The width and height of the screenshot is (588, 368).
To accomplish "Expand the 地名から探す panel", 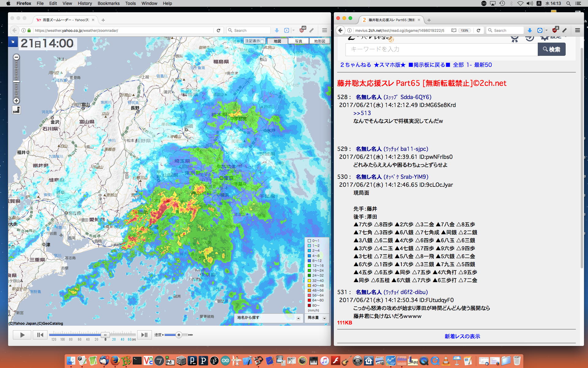I will tap(298, 318).
